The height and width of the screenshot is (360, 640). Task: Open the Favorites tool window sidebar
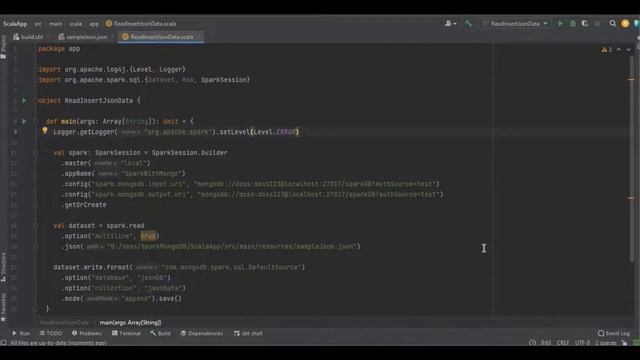[x=3, y=307]
